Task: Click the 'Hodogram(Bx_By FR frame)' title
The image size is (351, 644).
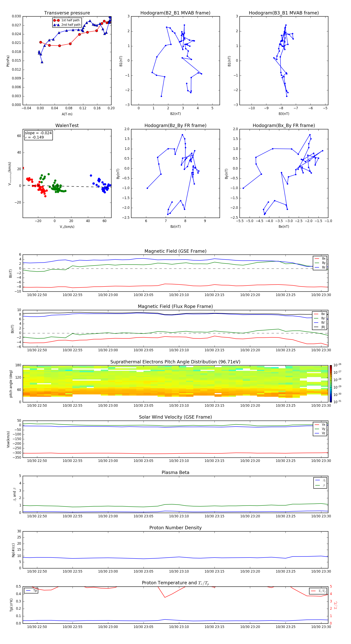Action: pos(284,125)
